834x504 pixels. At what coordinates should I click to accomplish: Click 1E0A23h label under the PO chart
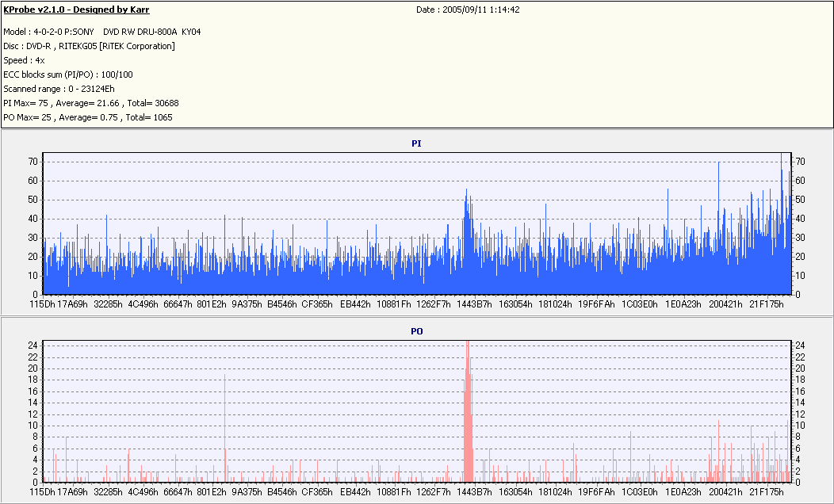[x=683, y=492]
